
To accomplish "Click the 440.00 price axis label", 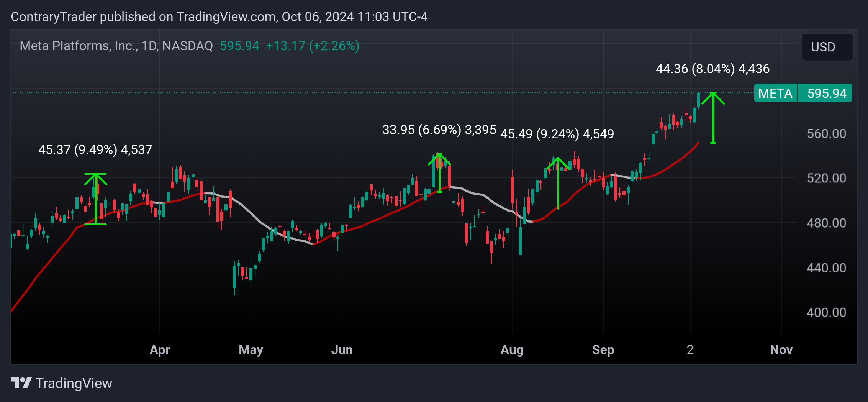I will [826, 267].
